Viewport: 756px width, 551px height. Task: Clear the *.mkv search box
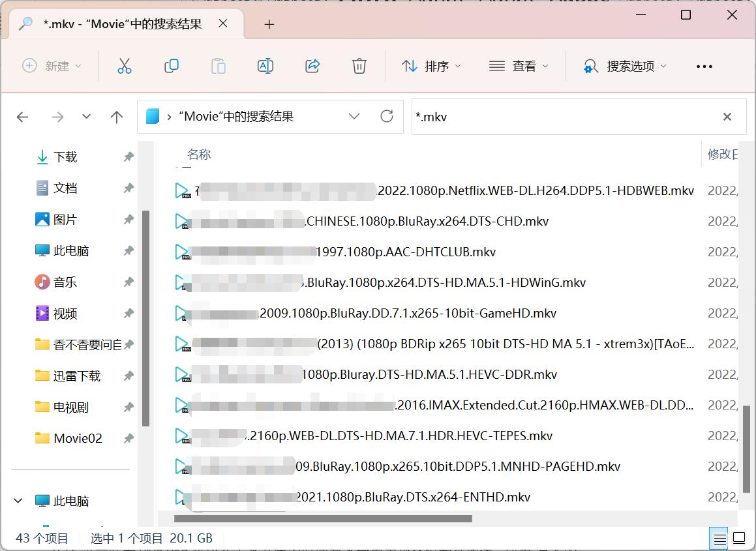pyautogui.click(x=727, y=117)
